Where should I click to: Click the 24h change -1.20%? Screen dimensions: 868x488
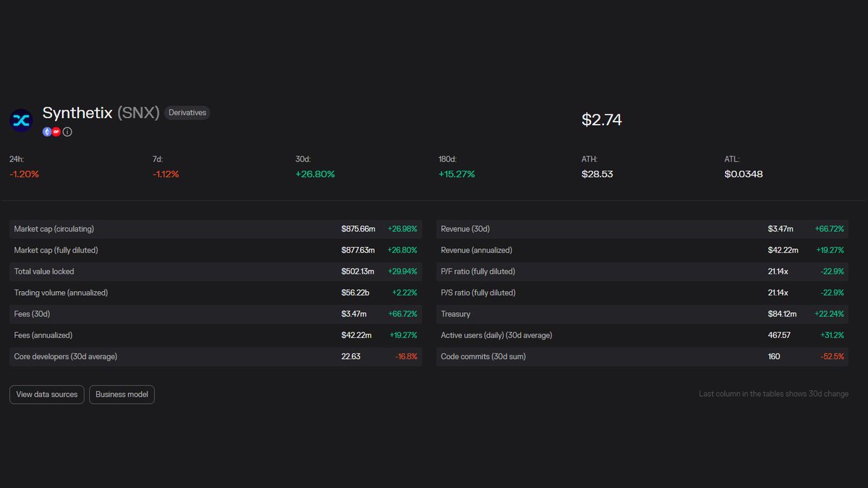(x=25, y=174)
